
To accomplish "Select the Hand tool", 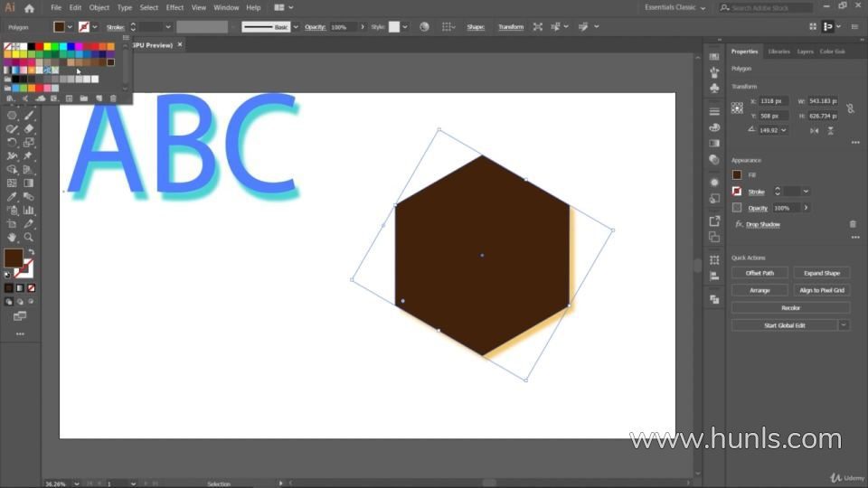I will click(12, 237).
